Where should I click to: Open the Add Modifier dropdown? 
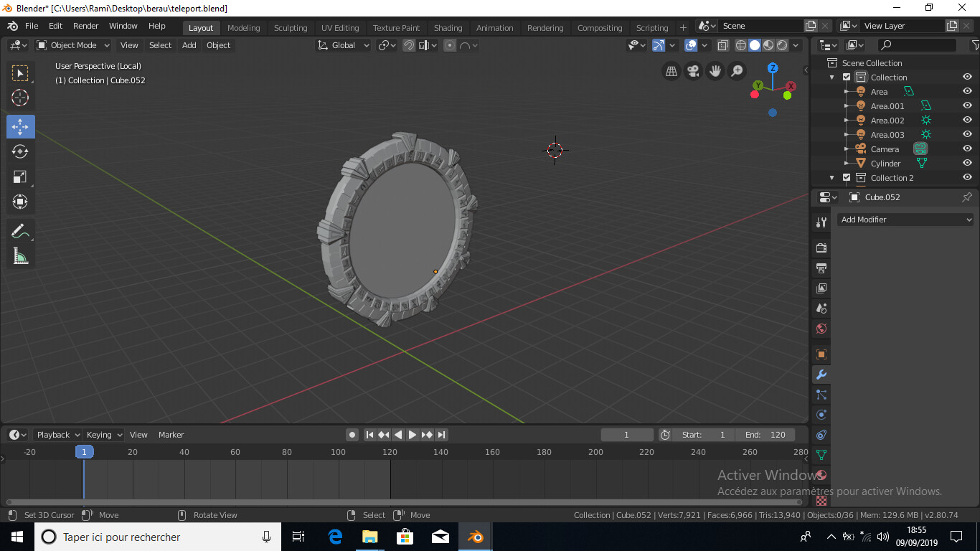click(905, 219)
